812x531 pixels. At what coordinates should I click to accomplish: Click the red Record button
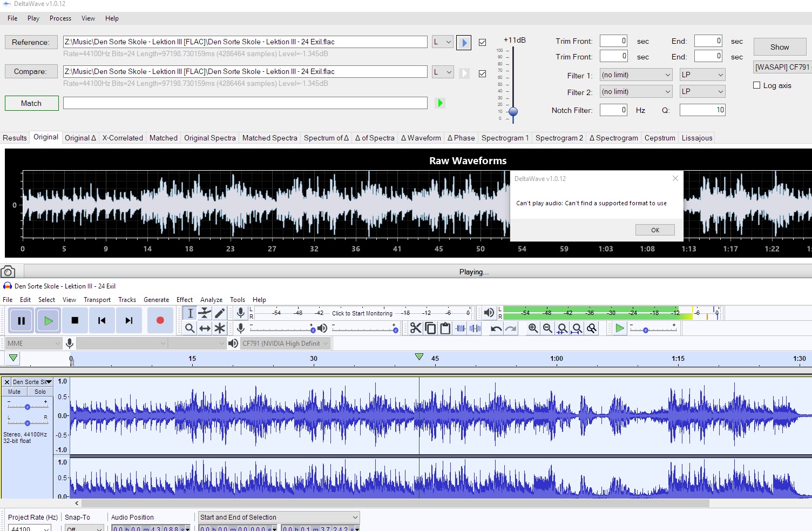(160, 320)
